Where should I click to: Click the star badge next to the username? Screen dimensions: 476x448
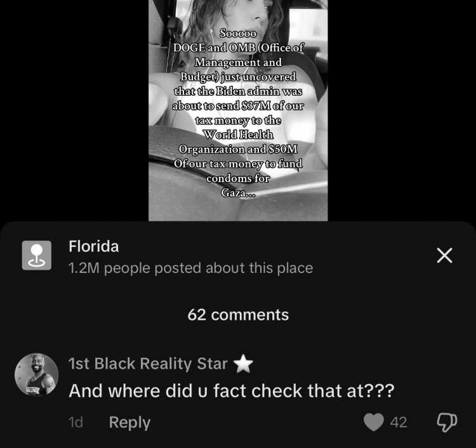coord(243,364)
